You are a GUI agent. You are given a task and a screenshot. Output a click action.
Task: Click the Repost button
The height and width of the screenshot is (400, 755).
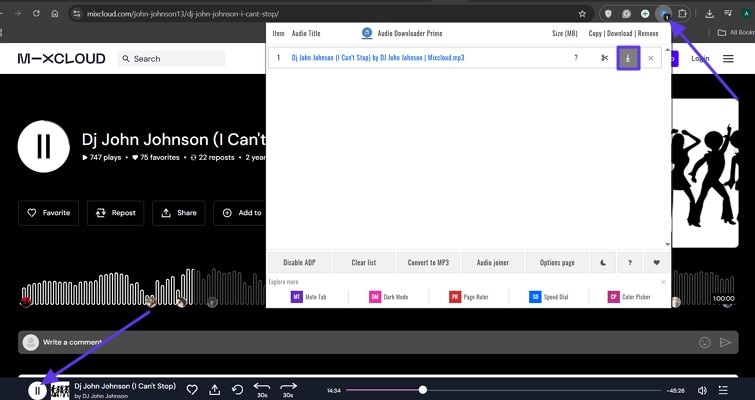116,213
